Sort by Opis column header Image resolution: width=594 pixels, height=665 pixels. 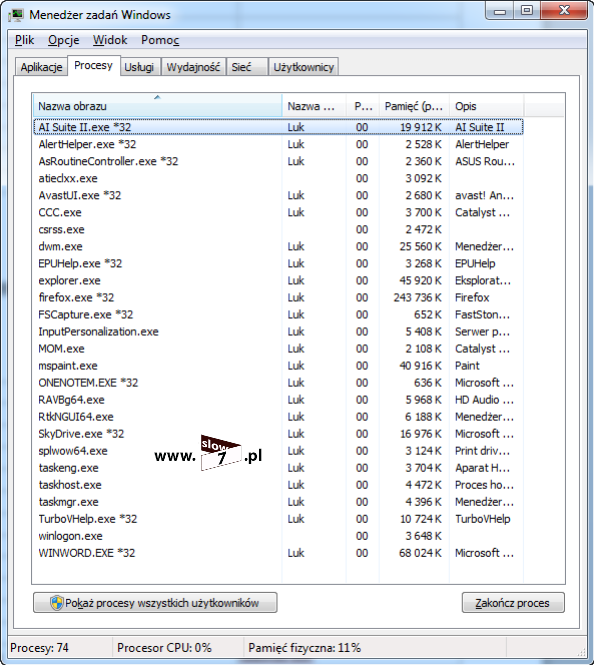(x=486, y=106)
